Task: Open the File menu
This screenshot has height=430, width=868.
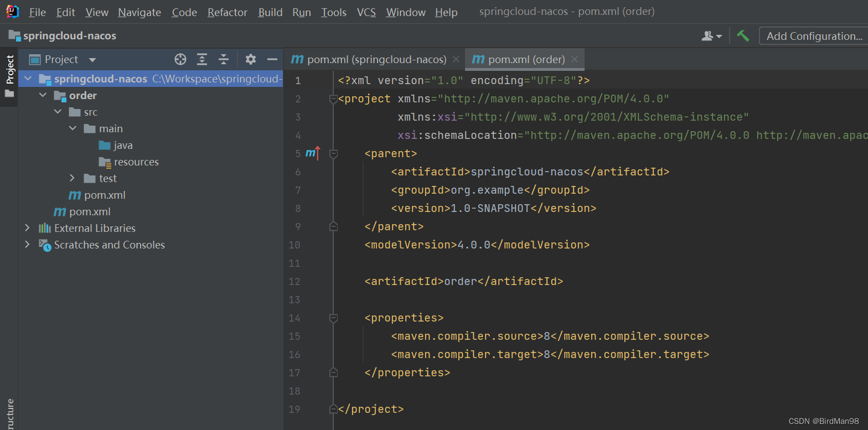Action: 37,12
